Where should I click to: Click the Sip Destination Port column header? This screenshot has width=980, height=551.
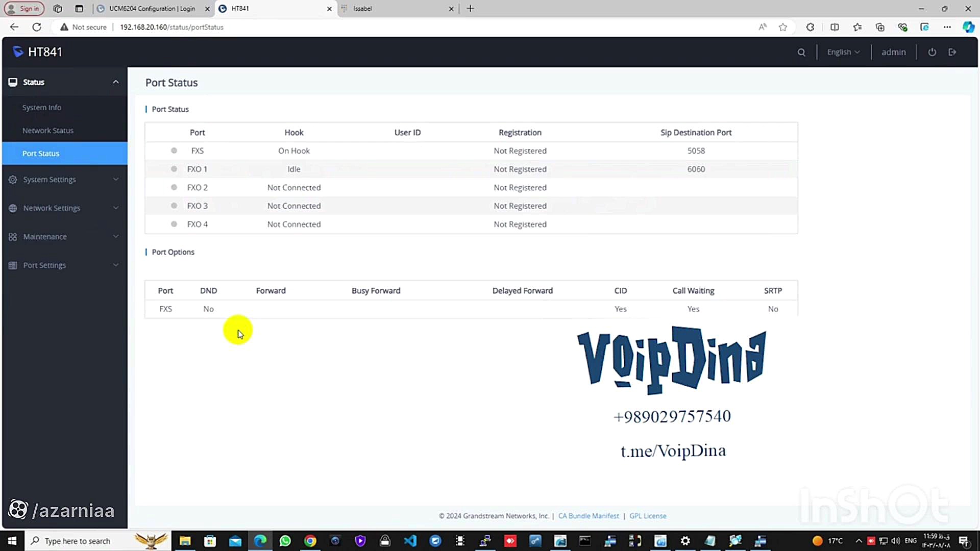click(696, 133)
